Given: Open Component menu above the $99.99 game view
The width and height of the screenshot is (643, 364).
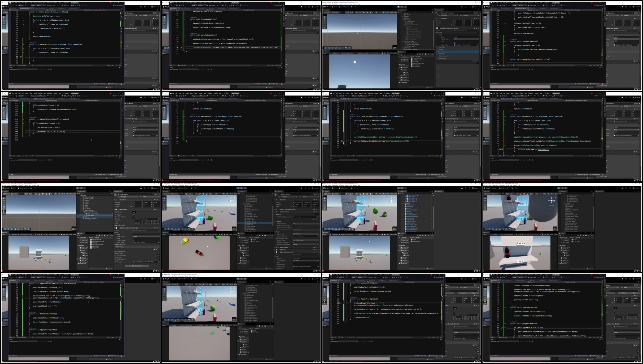Looking at the screenshot, I should [502, 185].
